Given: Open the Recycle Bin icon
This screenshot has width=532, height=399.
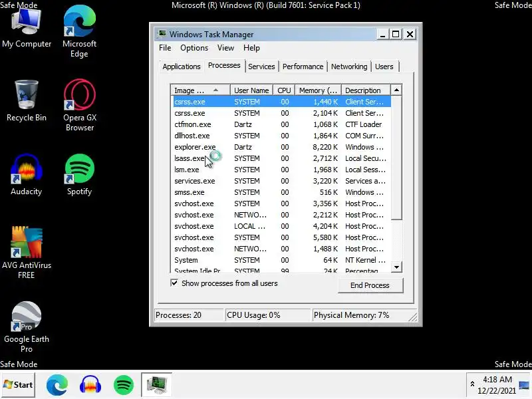Looking at the screenshot, I should [27, 100].
